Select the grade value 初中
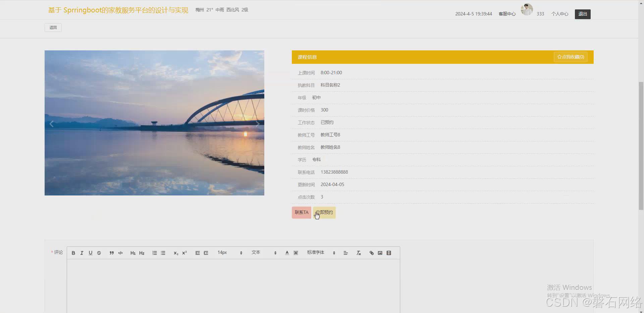Image resolution: width=644 pixels, height=313 pixels. point(316,97)
